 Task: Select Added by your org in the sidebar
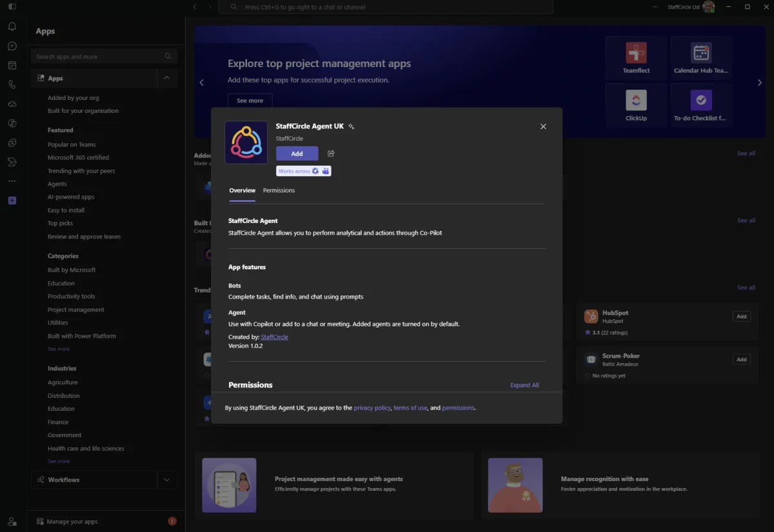click(74, 98)
